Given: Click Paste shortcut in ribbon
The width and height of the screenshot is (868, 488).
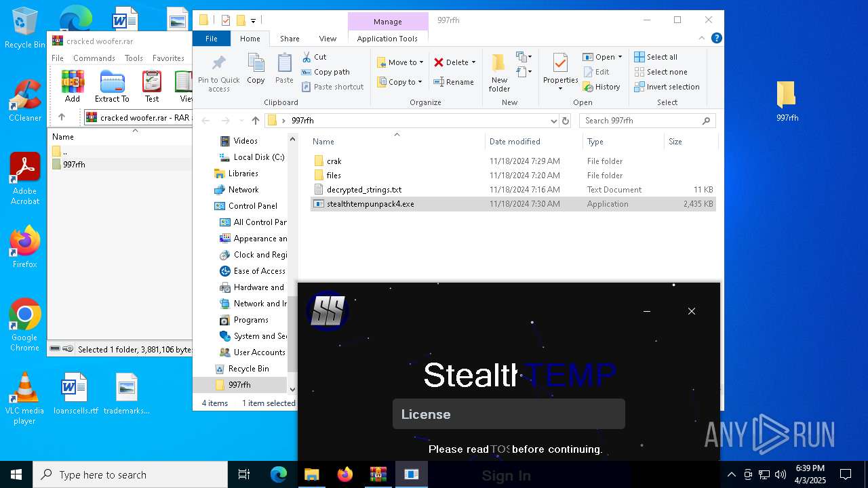Looking at the screenshot, I should tap(332, 87).
